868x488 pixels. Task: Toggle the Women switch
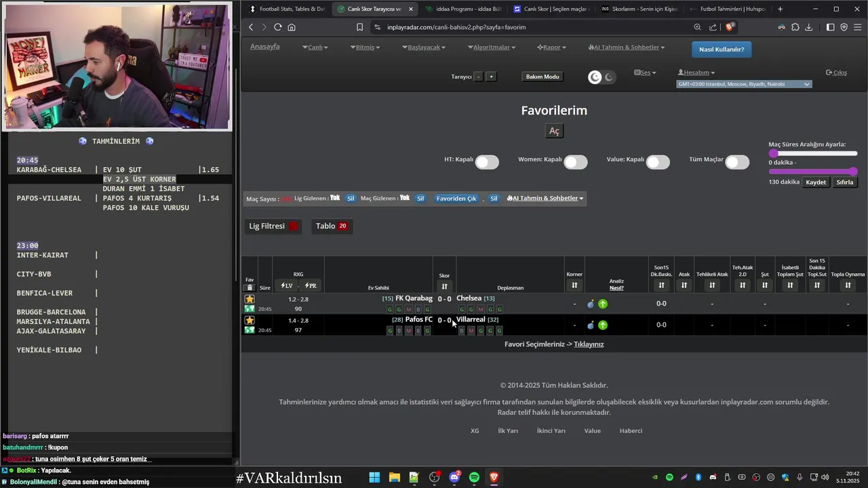(576, 162)
